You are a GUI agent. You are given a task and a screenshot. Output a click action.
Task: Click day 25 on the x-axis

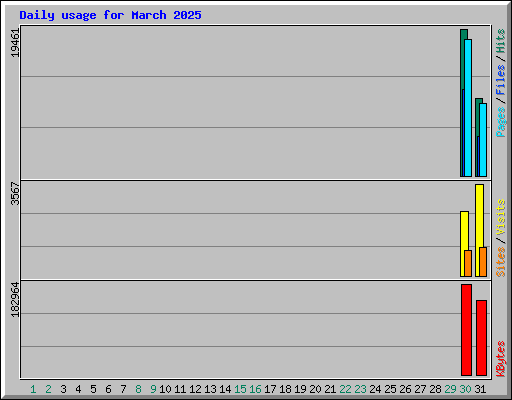point(390,389)
